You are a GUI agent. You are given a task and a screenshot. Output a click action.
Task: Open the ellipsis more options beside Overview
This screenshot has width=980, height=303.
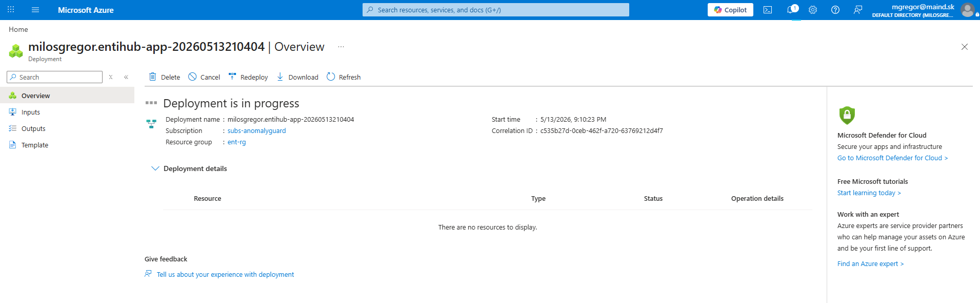click(x=341, y=47)
